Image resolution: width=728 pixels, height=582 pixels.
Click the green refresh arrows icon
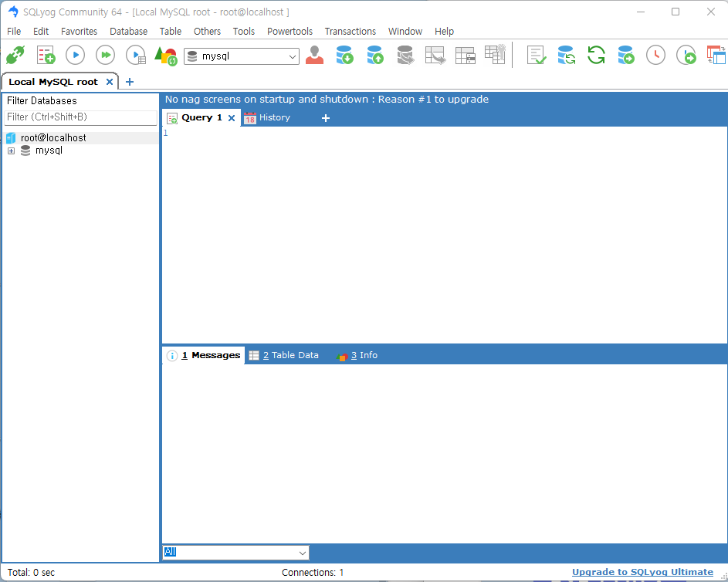[596, 56]
